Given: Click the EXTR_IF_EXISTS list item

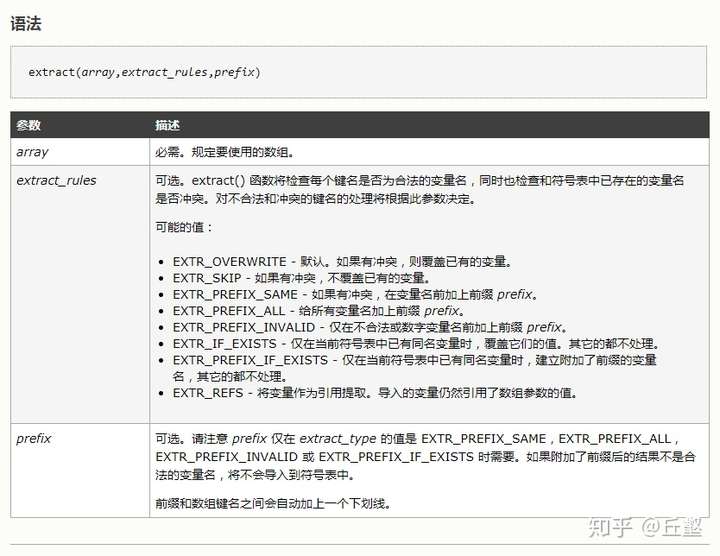Looking at the screenshot, I should pos(416,344).
